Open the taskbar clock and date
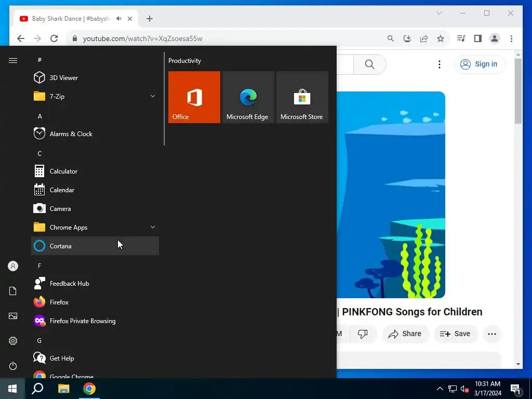The height and width of the screenshot is (399, 532). (487, 389)
